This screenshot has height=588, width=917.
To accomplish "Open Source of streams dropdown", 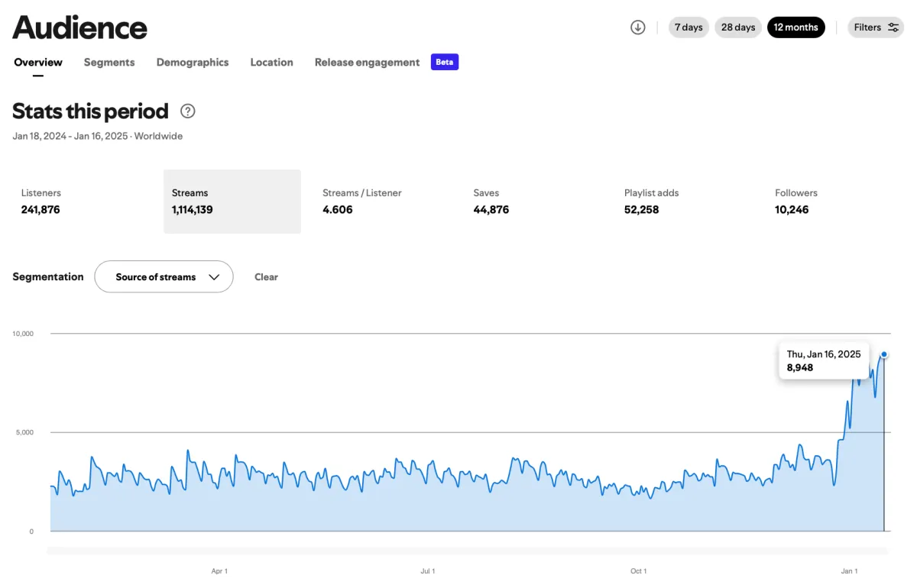I will pyautogui.click(x=156, y=277).
